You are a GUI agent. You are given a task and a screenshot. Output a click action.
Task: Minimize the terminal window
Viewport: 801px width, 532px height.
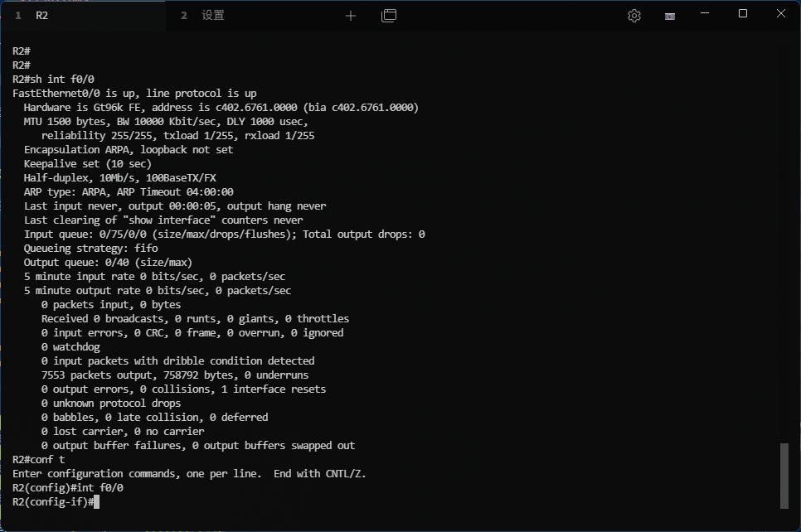[705, 14]
